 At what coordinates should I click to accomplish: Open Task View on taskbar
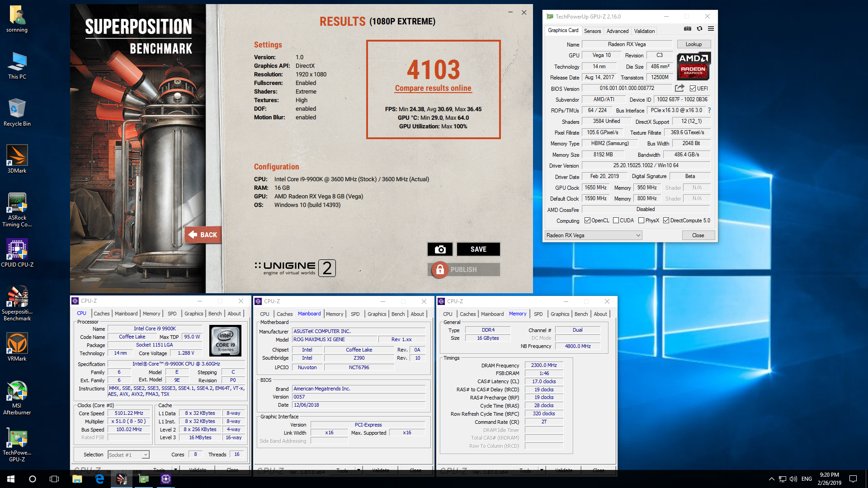coord(54,479)
